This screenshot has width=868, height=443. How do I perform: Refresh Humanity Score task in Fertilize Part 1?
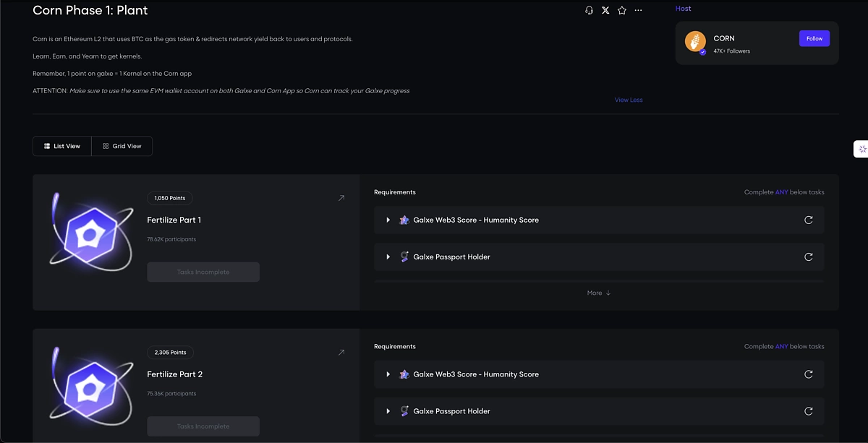[x=809, y=220]
